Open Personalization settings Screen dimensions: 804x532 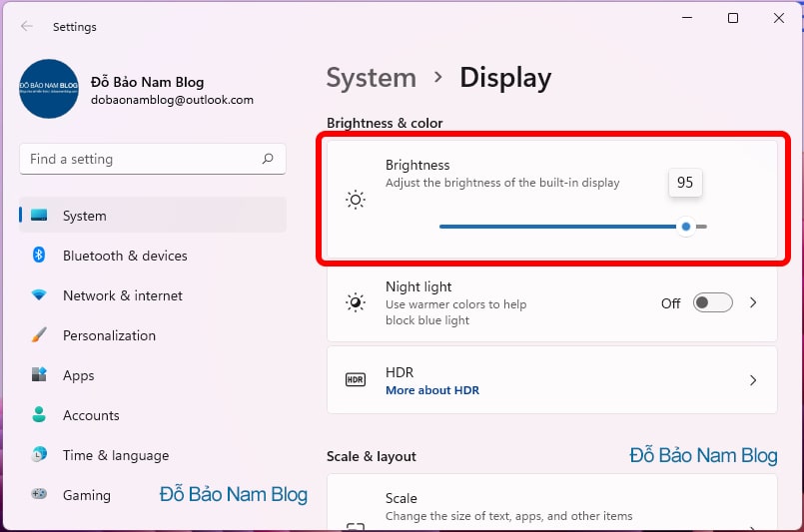point(152,335)
